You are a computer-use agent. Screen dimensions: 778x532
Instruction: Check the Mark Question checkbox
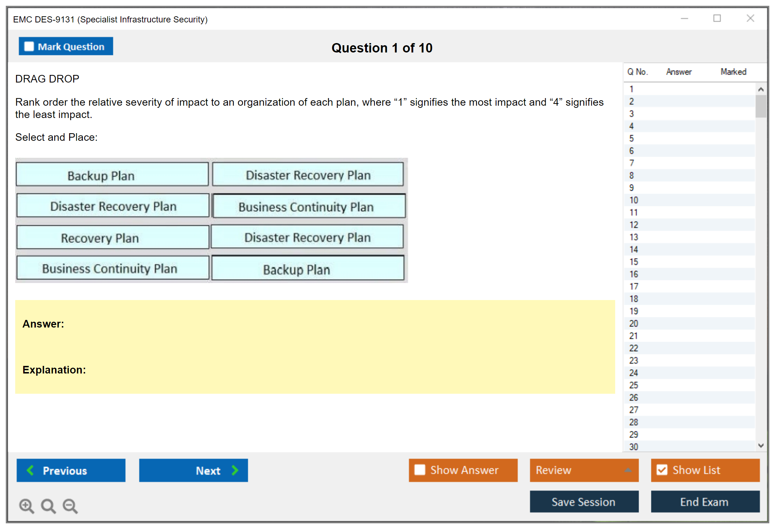tap(29, 47)
